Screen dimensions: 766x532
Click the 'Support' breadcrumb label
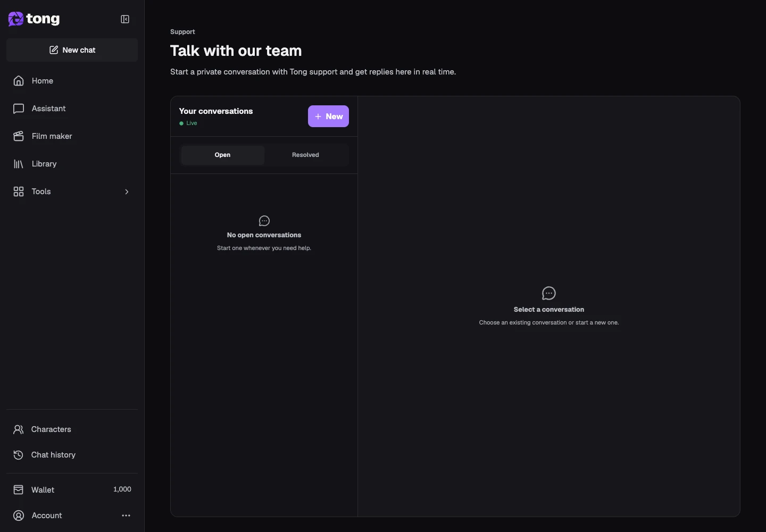tap(182, 32)
